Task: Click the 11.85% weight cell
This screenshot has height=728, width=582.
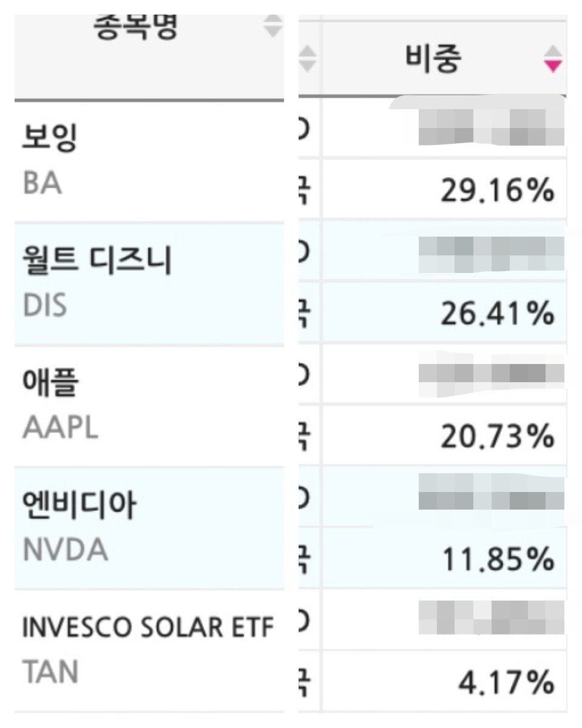Action: 497,560
